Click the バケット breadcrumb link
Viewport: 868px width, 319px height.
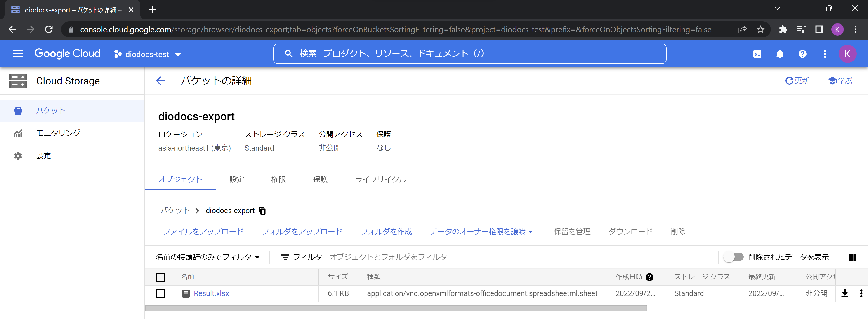[175, 211]
